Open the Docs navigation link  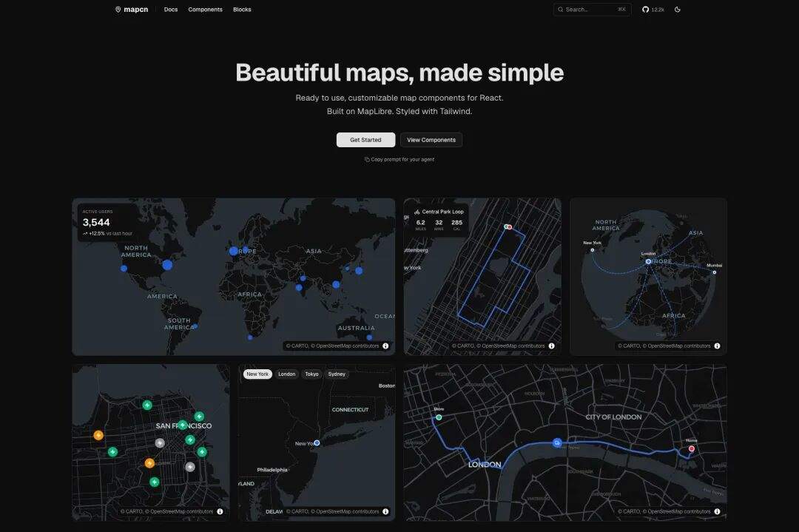[171, 10]
